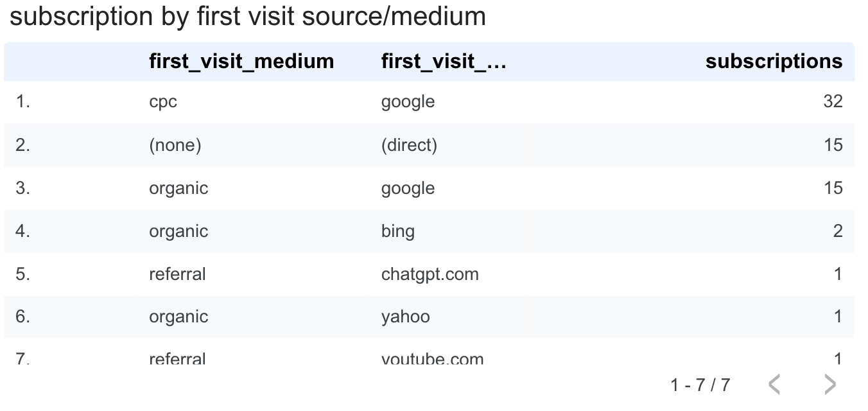Sort by subscriptions column header
The width and height of the screenshot is (868, 411).
(x=774, y=61)
